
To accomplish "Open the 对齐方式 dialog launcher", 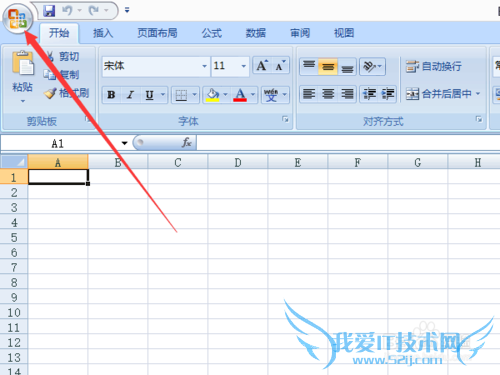I will (x=479, y=119).
